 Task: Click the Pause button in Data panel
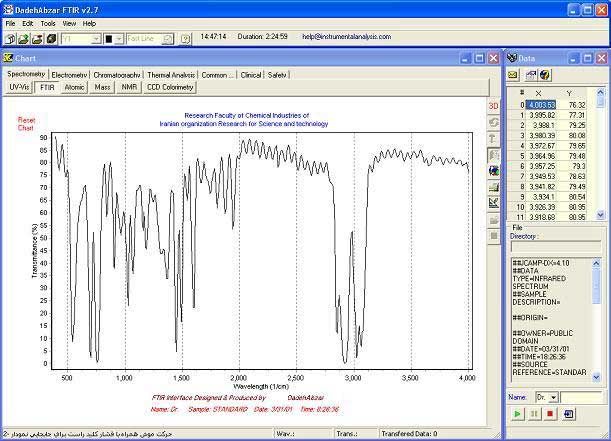(x=534, y=414)
